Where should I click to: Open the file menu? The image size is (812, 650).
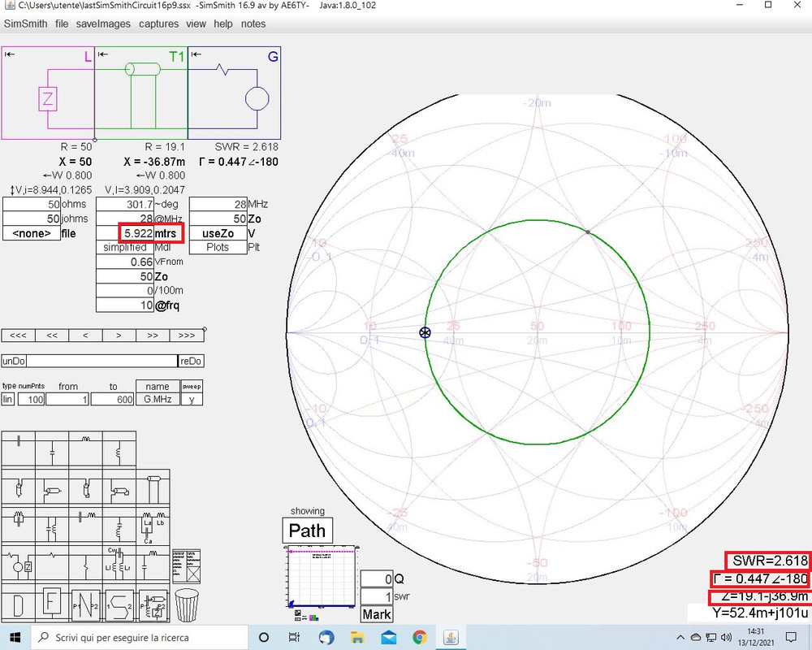coord(62,24)
